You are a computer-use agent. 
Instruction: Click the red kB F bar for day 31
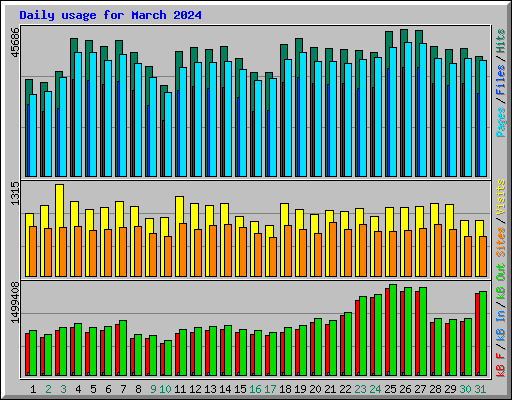coord(477,334)
